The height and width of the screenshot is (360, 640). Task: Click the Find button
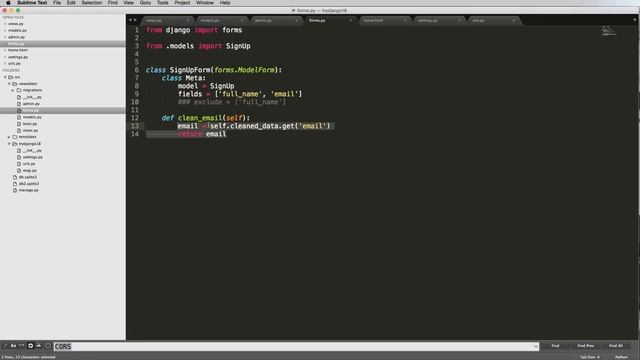pos(555,346)
